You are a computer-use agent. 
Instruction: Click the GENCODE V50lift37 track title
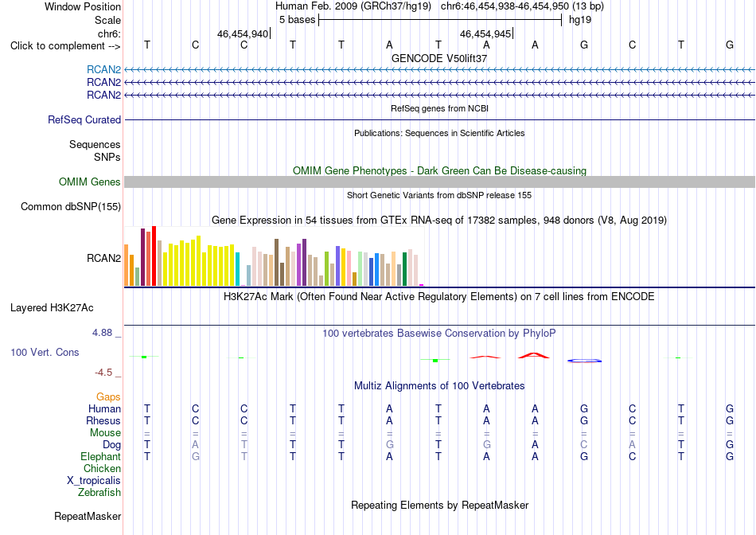pos(439,58)
